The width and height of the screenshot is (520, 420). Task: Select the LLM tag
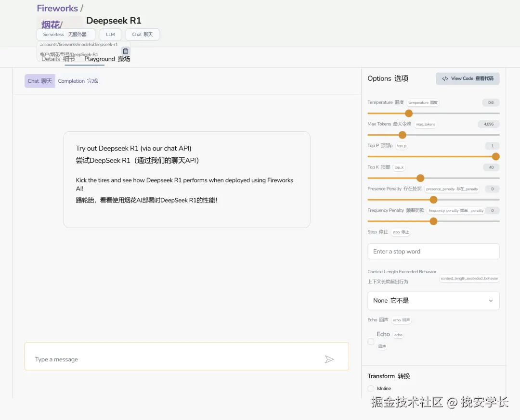tap(110, 35)
